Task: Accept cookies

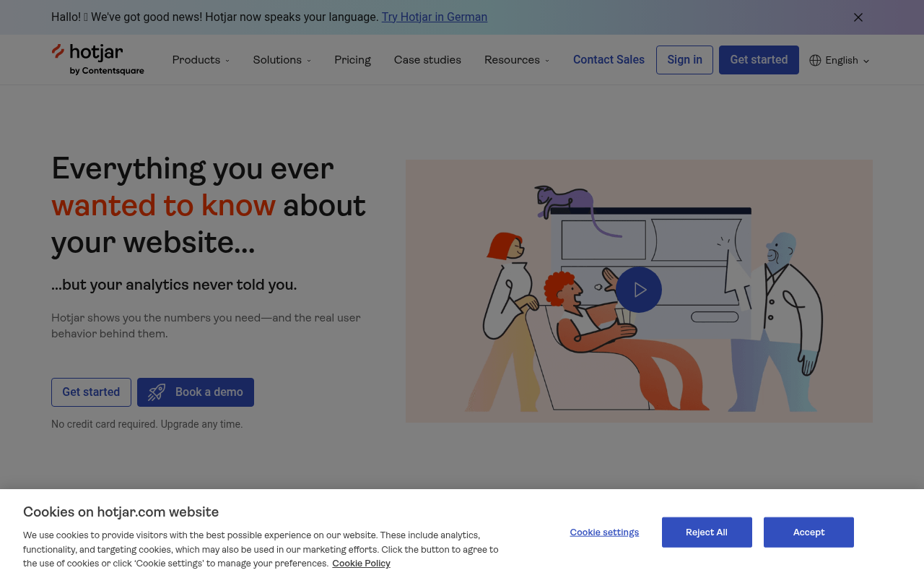Action: point(808,532)
